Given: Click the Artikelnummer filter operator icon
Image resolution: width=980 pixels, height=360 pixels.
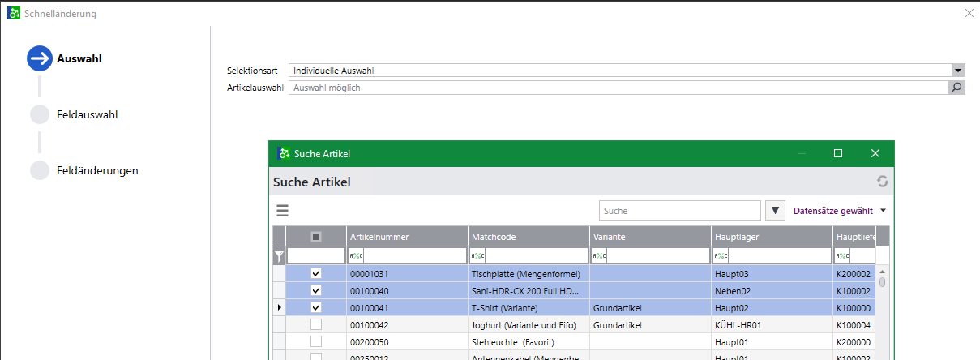Looking at the screenshot, I should [356, 255].
